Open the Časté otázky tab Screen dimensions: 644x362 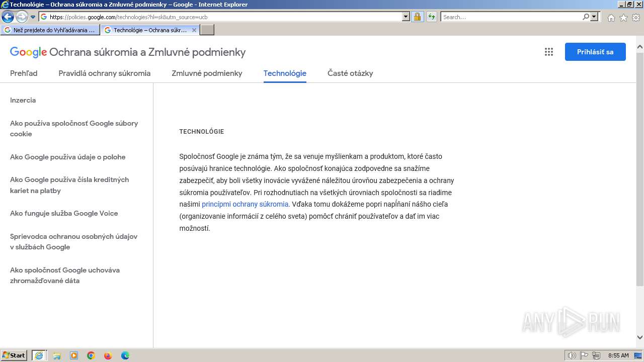pos(350,73)
